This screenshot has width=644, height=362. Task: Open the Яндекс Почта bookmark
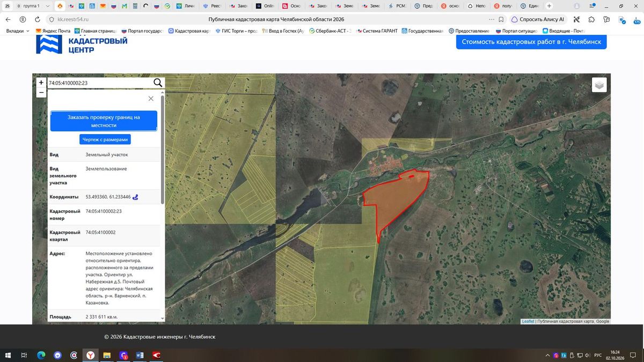click(x=53, y=31)
